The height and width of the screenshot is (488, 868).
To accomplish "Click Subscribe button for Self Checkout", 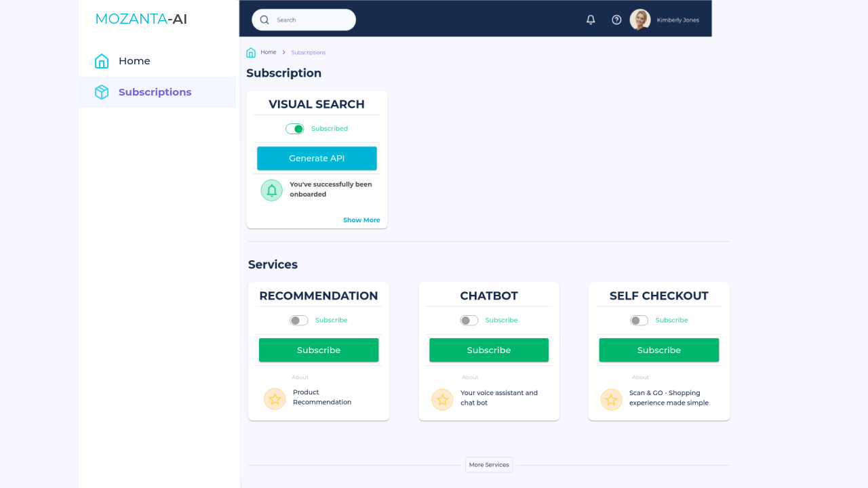I will (x=659, y=350).
